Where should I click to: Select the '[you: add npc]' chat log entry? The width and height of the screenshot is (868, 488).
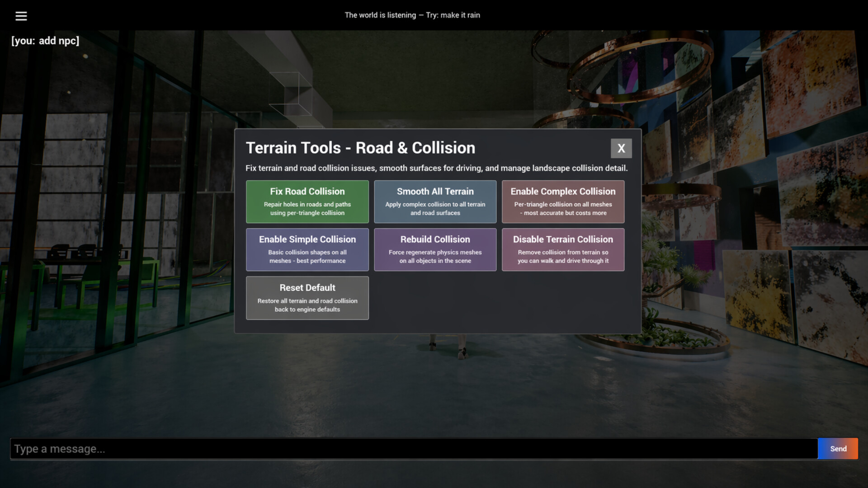click(x=45, y=41)
